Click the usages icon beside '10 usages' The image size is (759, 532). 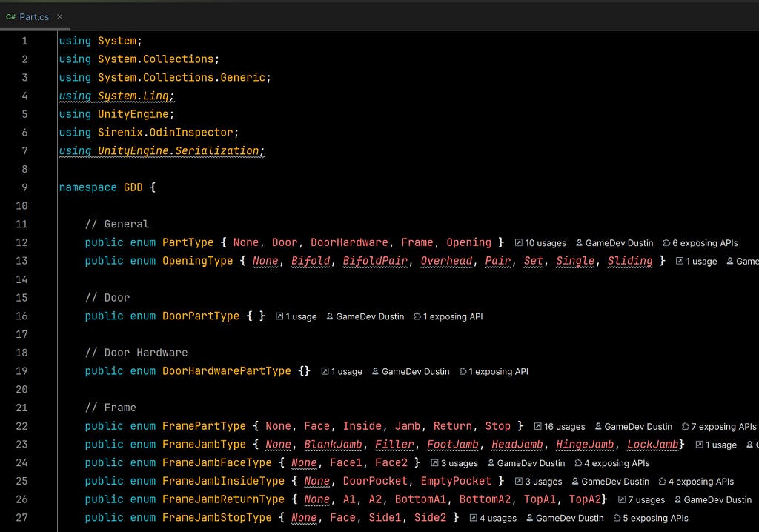point(518,242)
